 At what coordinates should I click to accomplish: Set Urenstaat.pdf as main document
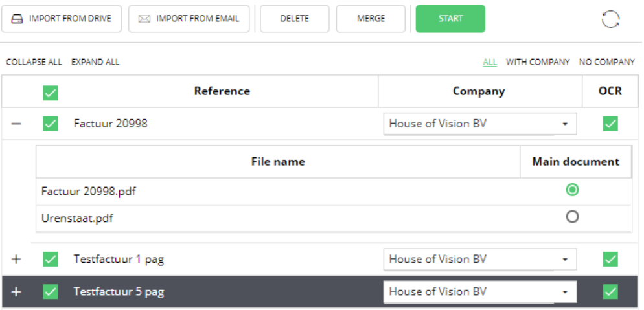point(572,217)
